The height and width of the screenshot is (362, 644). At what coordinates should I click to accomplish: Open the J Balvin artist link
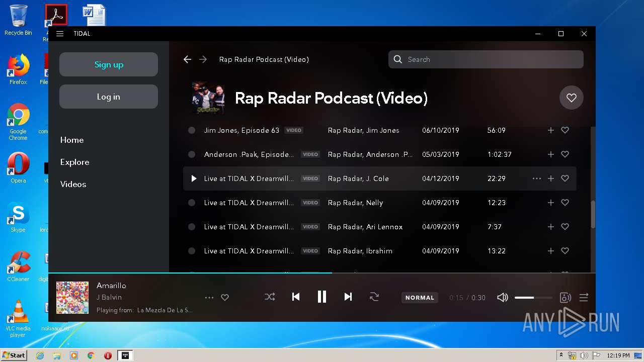[109, 297]
